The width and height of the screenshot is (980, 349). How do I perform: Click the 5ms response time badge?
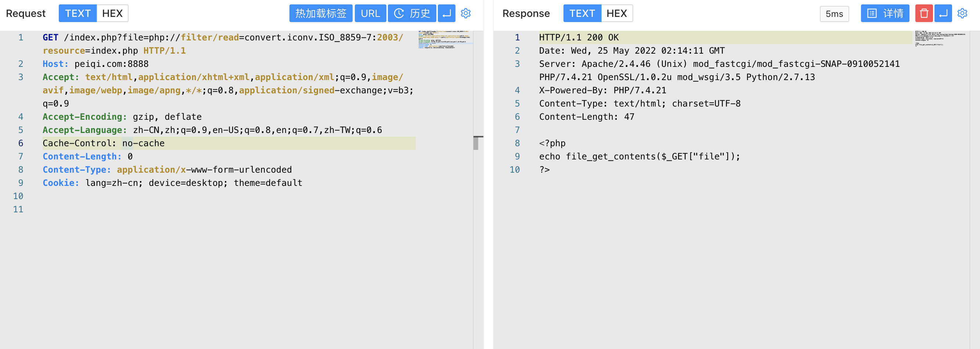tap(834, 14)
